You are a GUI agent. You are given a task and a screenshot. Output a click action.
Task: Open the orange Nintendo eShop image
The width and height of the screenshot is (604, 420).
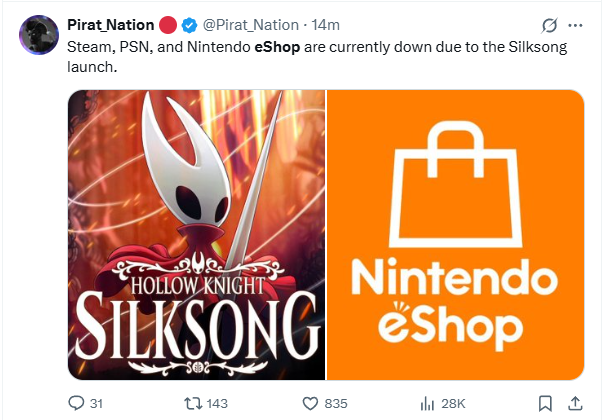(455, 235)
